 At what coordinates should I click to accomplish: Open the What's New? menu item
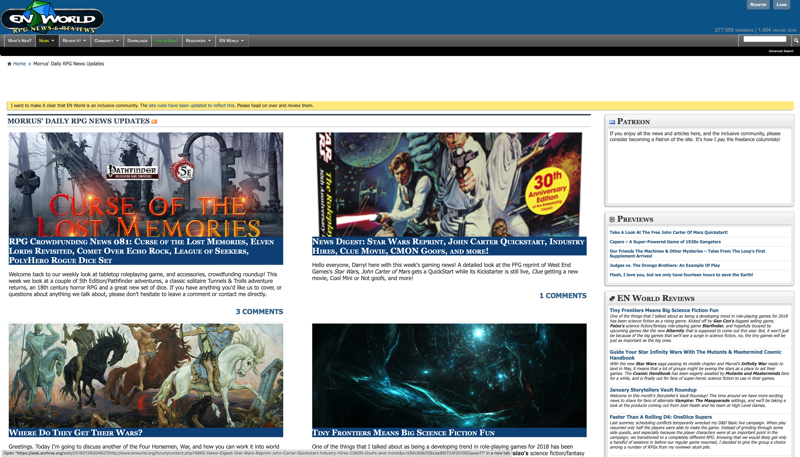coord(20,41)
